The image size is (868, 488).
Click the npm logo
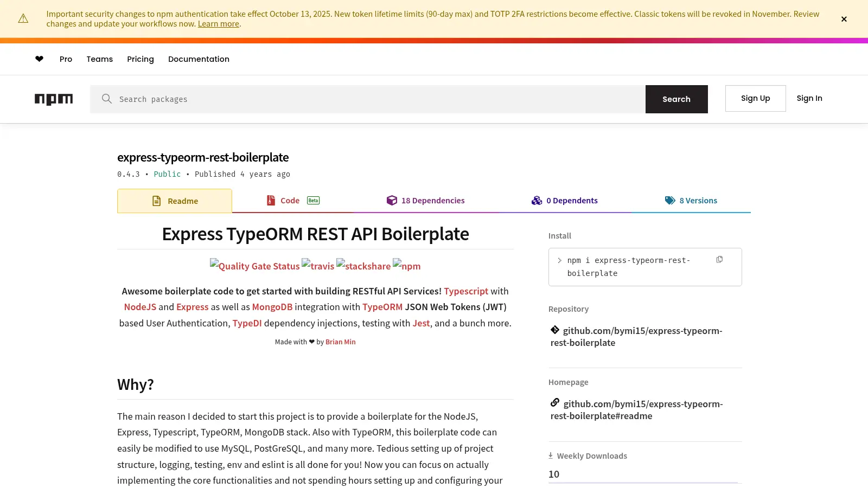tap(54, 99)
